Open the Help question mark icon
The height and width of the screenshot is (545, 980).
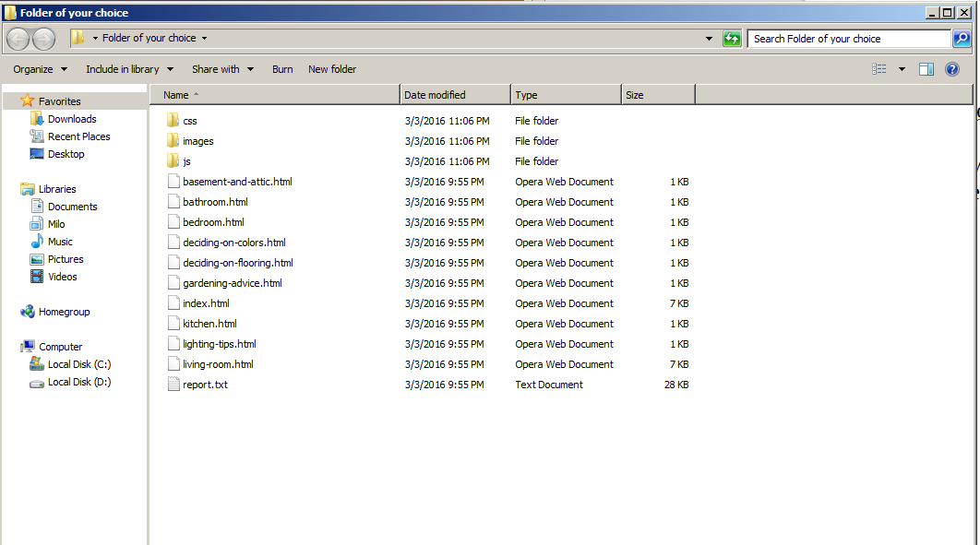pos(952,69)
